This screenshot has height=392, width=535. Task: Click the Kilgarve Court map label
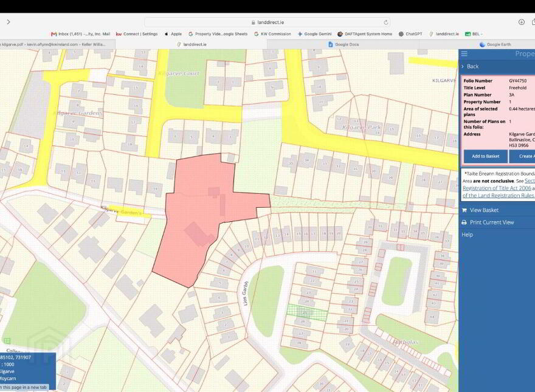(179, 74)
